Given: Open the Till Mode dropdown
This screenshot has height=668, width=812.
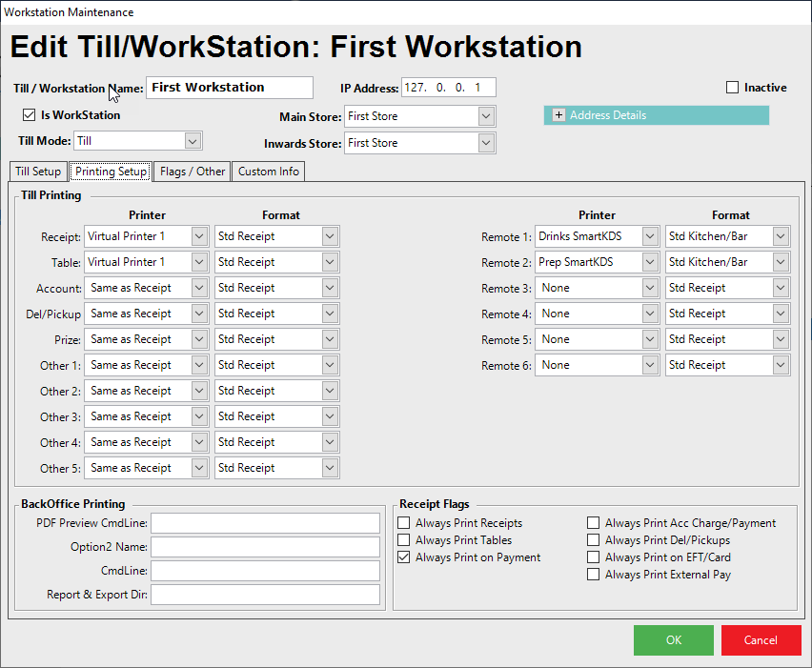Looking at the screenshot, I should coord(193,141).
